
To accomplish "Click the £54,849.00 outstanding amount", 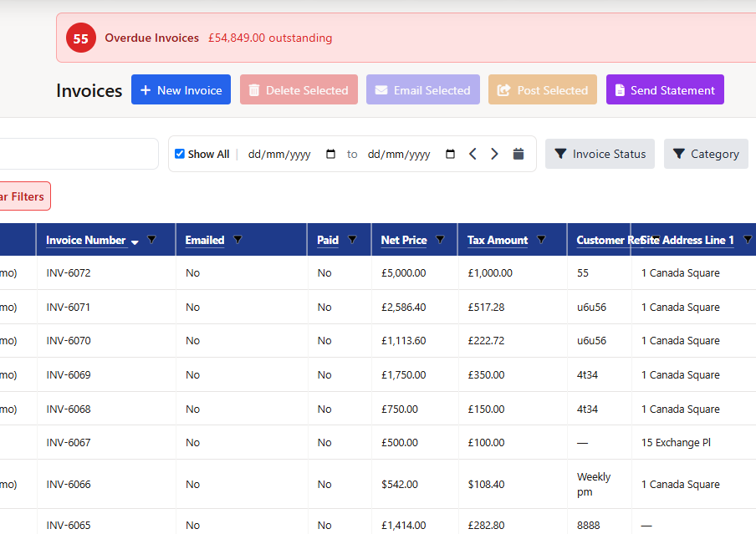I will tap(270, 38).
